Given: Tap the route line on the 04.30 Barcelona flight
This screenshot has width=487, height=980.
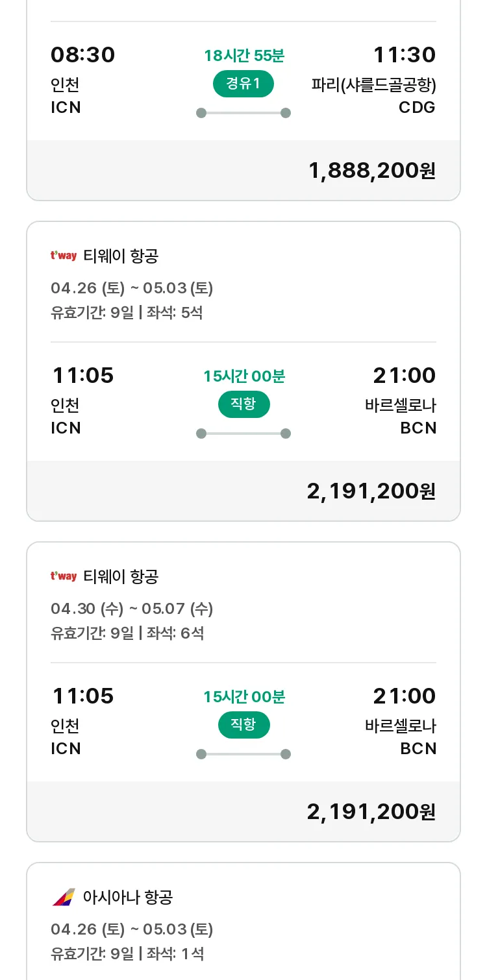Looking at the screenshot, I should tap(243, 754).
